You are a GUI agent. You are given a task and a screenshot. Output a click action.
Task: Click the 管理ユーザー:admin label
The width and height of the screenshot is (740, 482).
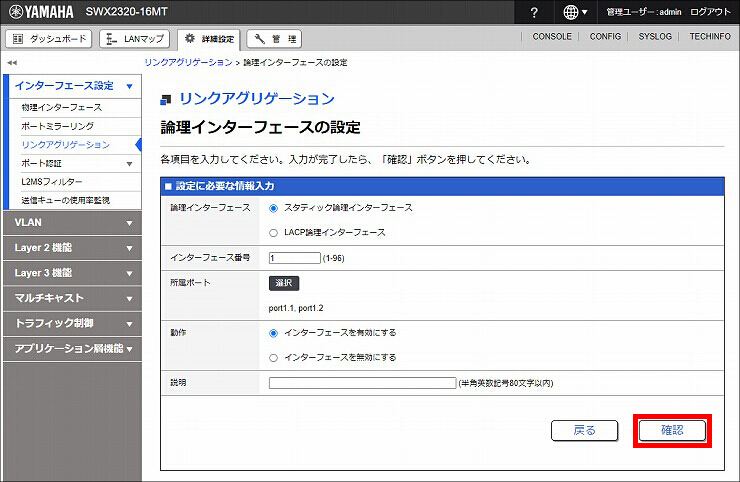(644, 12)
